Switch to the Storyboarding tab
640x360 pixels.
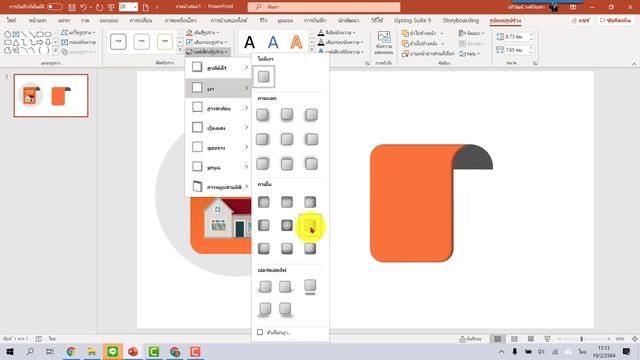point(461,20)
